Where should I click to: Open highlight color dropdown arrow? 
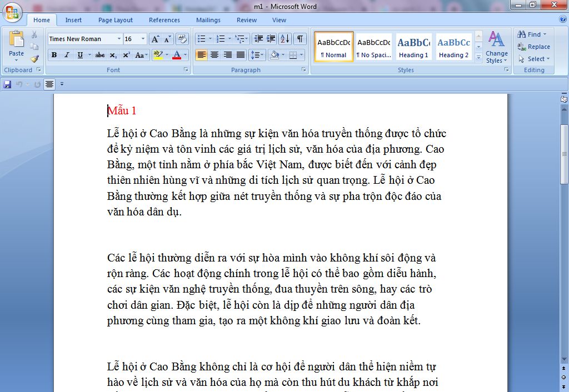[x=167, y=55]
